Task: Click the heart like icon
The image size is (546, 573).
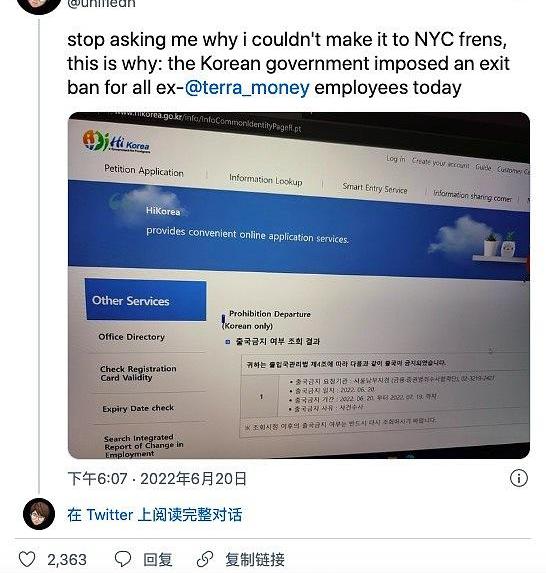Action: click(x=27, y=559)
